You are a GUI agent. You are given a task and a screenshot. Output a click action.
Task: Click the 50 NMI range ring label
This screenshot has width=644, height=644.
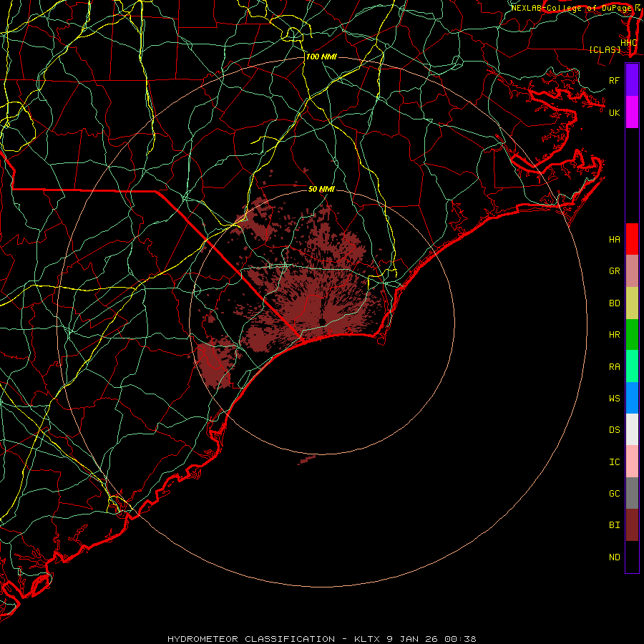pos(321,189)
